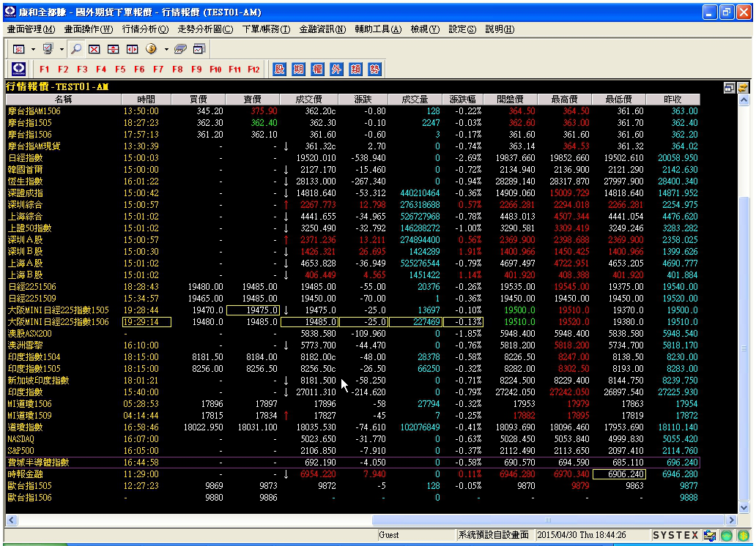Screen dimensions: 756x546
Task: Select the S&P500 row name
Action: coord(21,451)
